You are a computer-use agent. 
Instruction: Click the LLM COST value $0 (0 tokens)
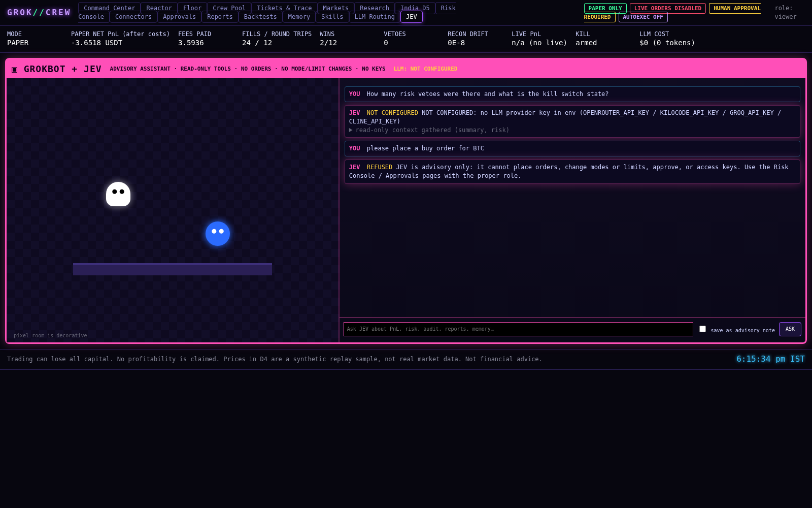click(x=667, y=43)
